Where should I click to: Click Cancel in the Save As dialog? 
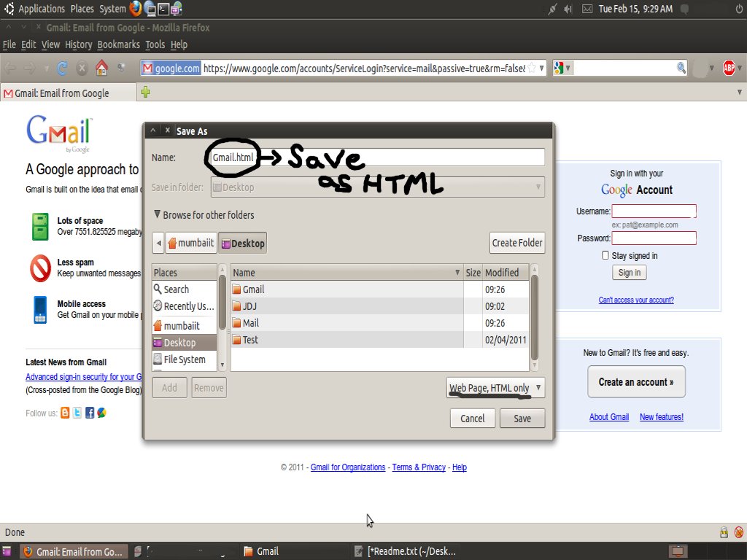tap(472, 418)
